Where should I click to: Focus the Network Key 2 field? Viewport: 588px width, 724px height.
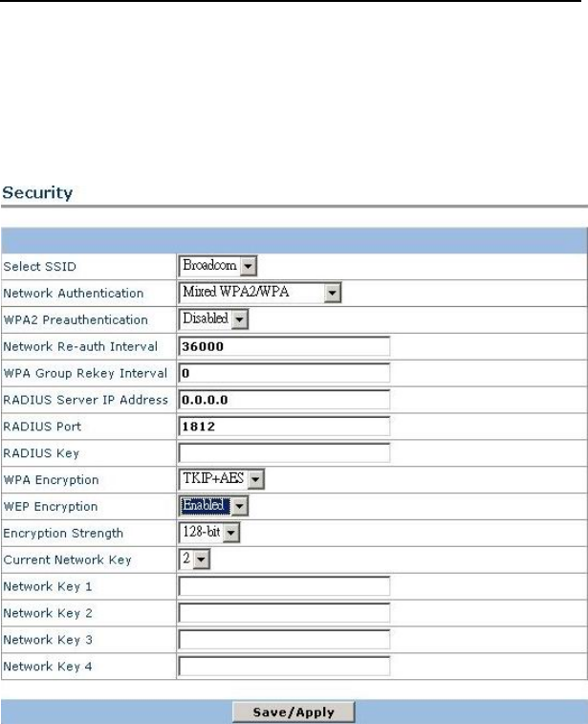tap(284, 612)
